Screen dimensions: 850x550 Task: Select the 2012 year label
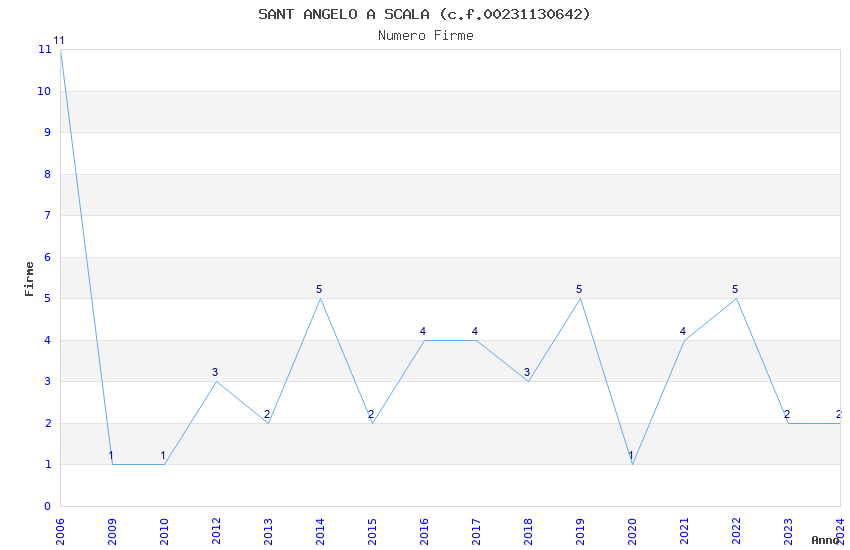point(216,532)
